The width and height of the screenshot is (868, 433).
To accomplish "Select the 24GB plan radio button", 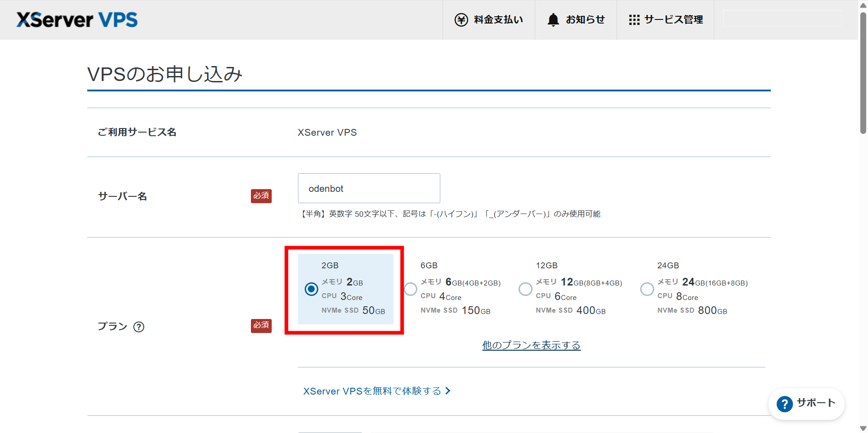I will pyautogui.click(x=647, y=289).
